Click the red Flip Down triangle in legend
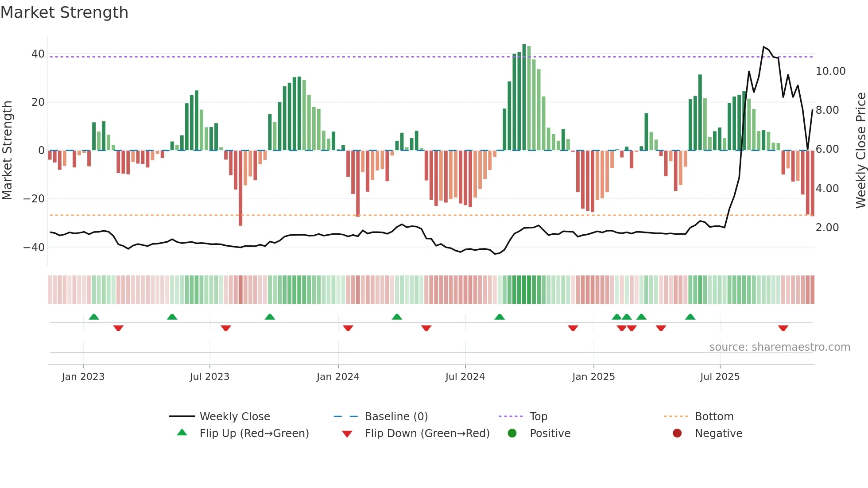Screen dimensions: 868x488 [347, 434]
